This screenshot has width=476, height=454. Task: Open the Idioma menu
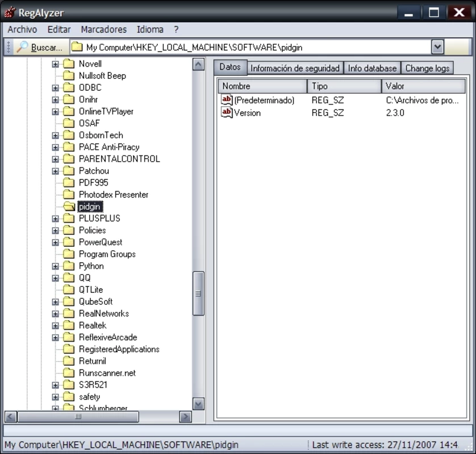point(150,30)
